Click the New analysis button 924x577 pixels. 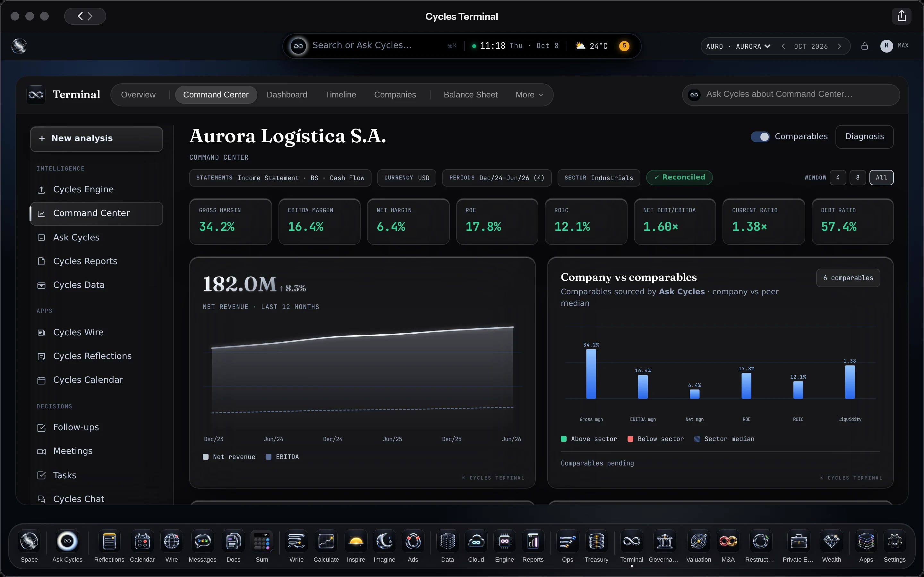97,138
